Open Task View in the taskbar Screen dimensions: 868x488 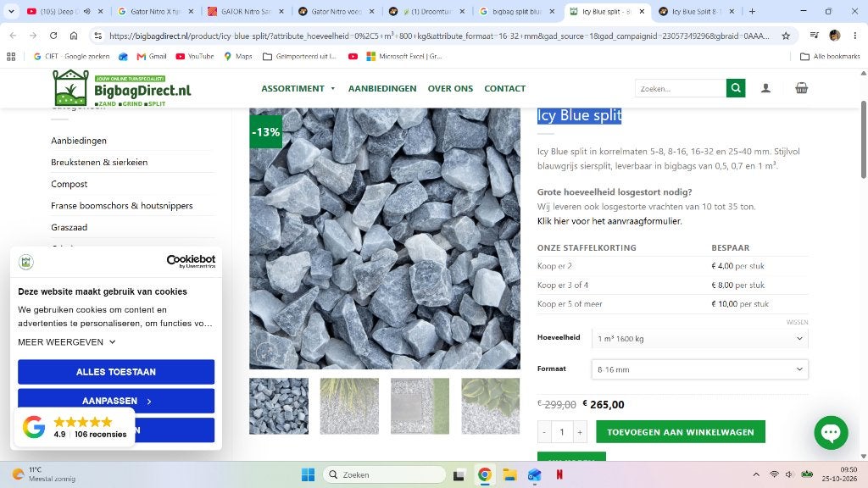[459, 474]
